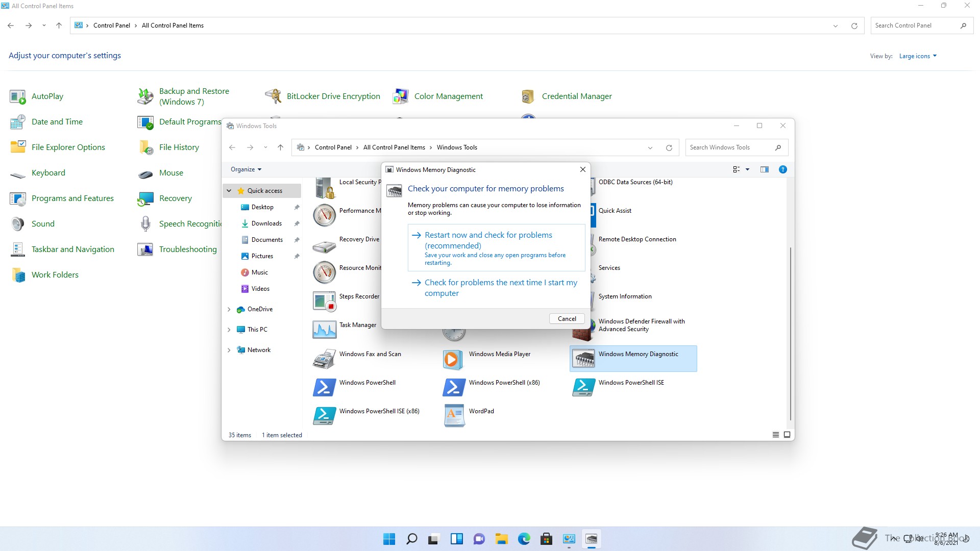Image resolution: width=980 pixels, height=551 pixels.
Task: Select Videos in navigation pane
Action: 260,289
